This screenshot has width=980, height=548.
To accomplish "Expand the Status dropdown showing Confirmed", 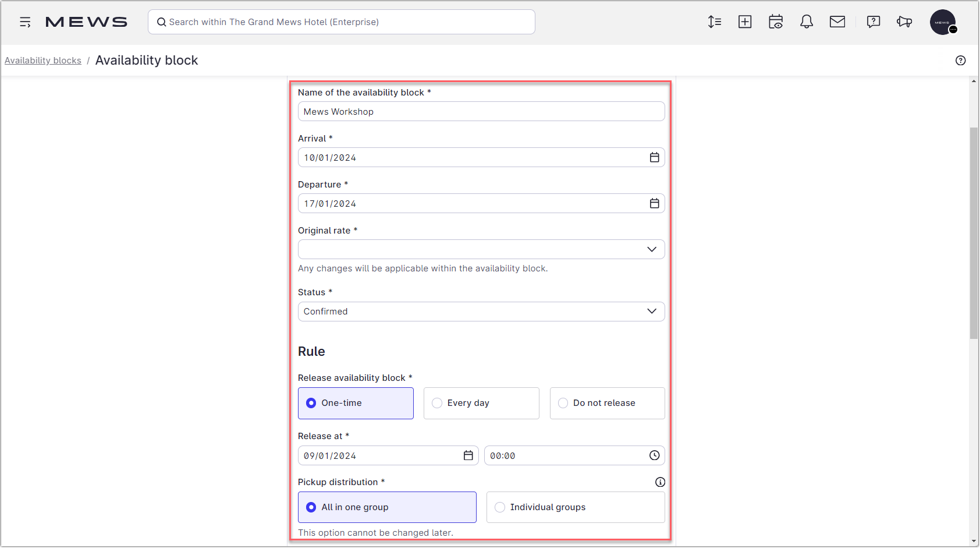I will click(x=651, y=311).
